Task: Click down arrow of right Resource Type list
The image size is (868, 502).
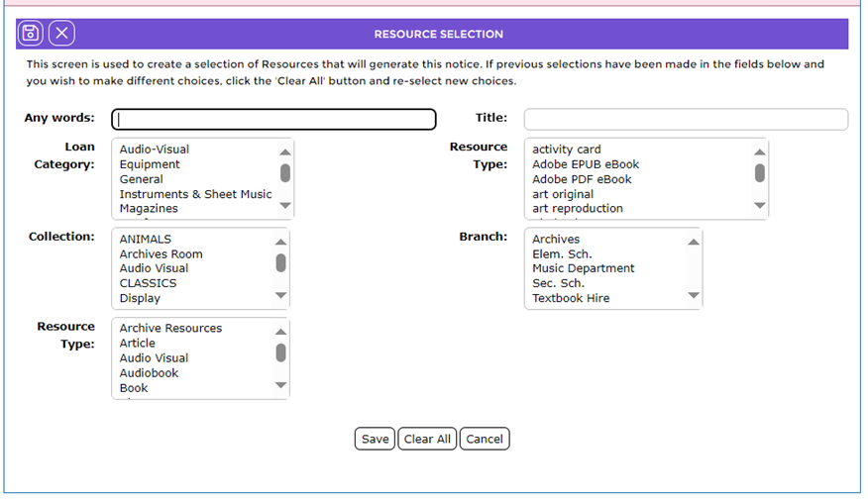Action: click(759, 205)
